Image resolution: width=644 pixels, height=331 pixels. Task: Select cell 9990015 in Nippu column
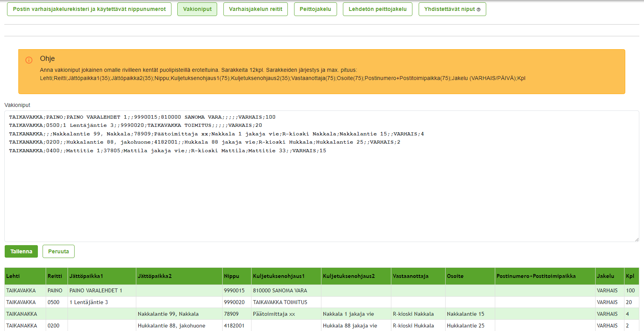237,290
